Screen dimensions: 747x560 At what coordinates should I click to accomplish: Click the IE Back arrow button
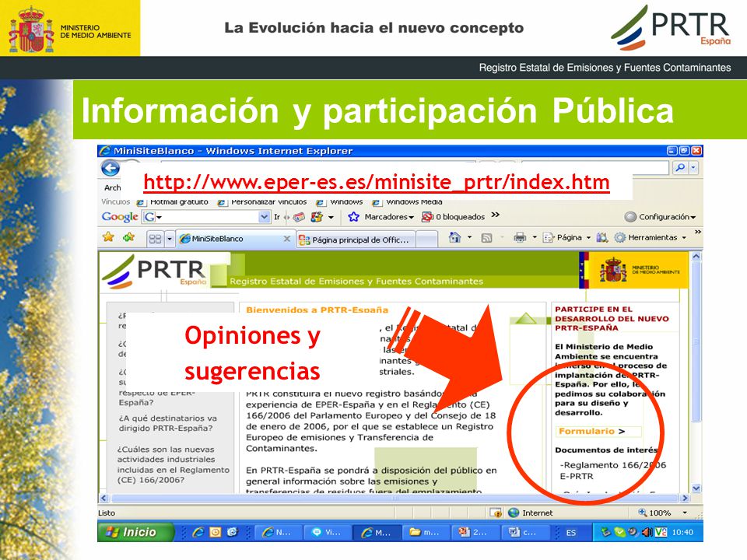point(110,168)
